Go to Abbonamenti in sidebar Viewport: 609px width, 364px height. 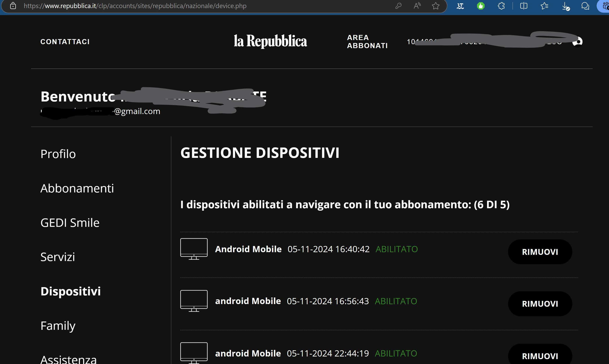[77, 188]
